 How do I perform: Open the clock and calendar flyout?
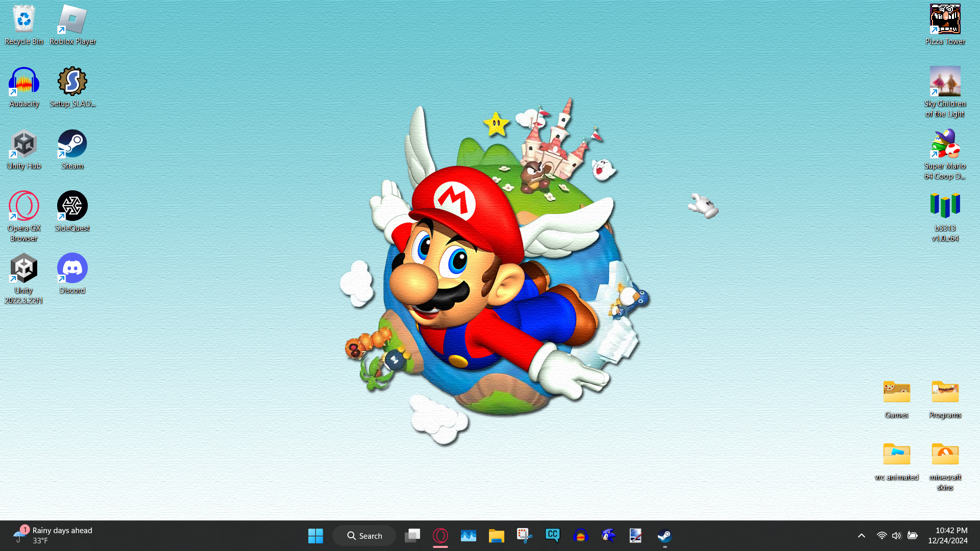click(x=948, y=536)
